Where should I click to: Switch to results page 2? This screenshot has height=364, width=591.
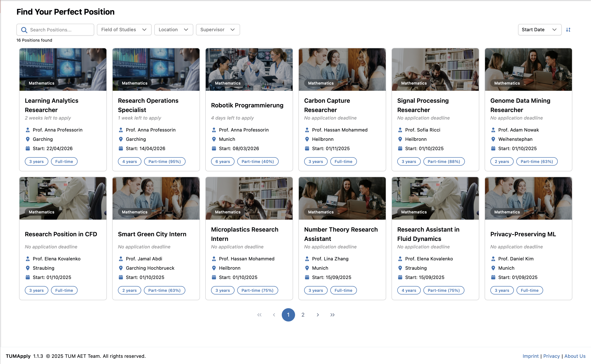pos(303,315)
